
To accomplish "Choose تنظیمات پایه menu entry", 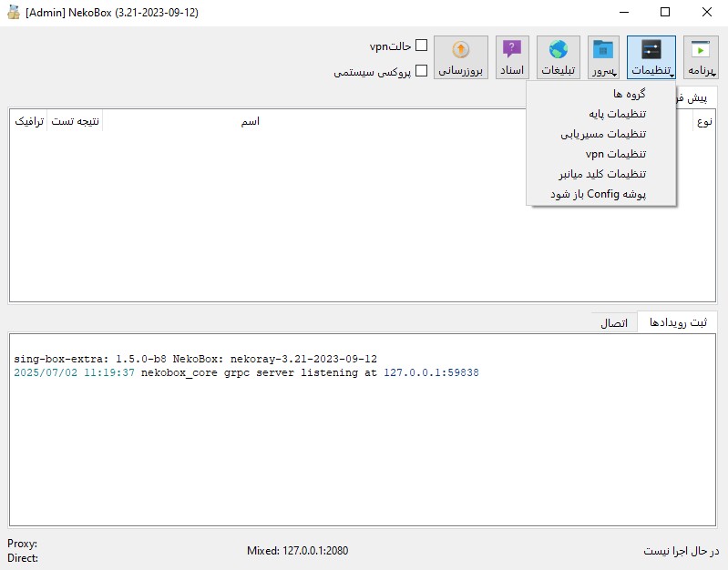I will (x=600, y=114).
